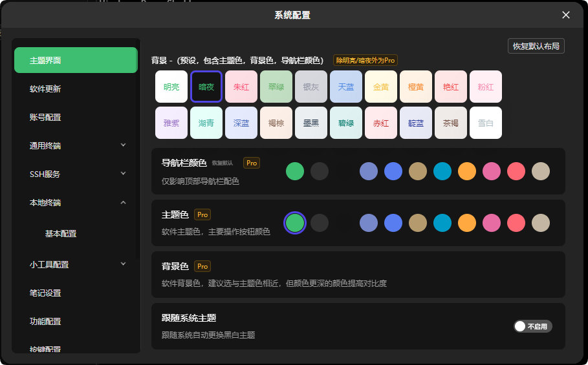588x365 pixels.
Task: Open the 账号配置 settings page
Action: point(45,117)
